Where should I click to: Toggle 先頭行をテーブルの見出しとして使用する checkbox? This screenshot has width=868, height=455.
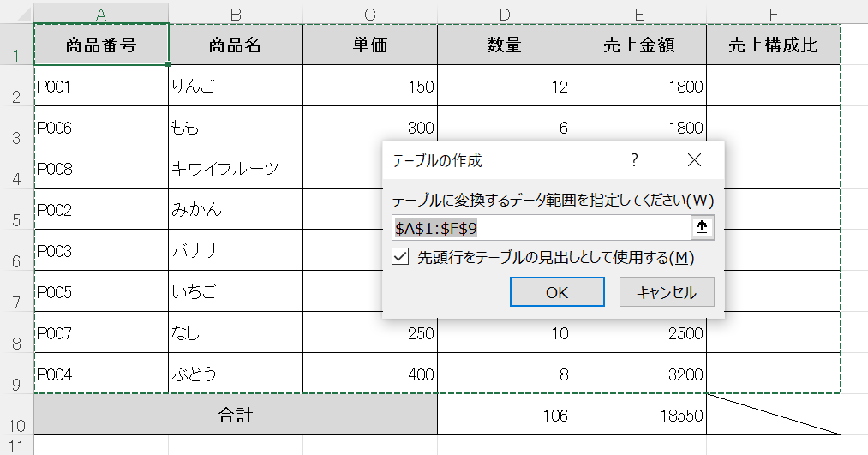[400, 257]
